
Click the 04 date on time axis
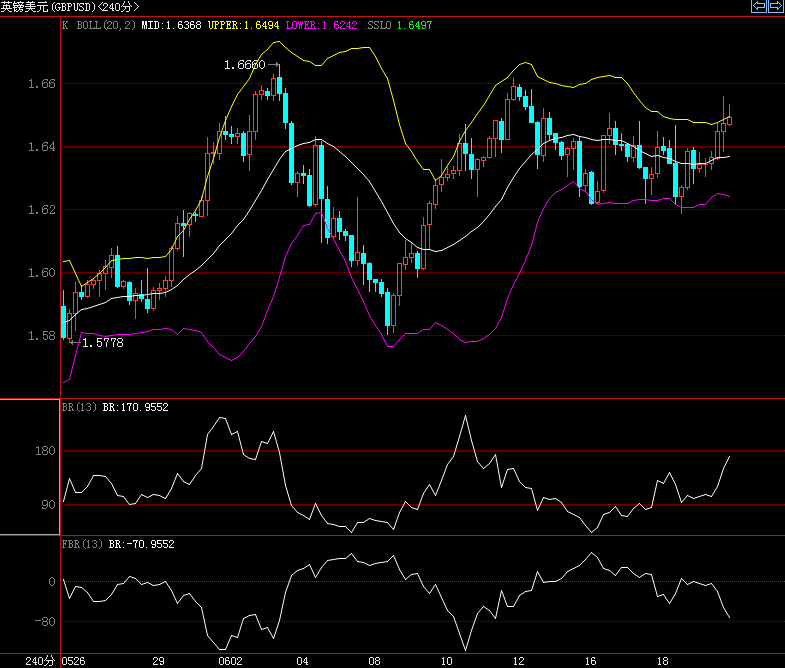[302, 661]
